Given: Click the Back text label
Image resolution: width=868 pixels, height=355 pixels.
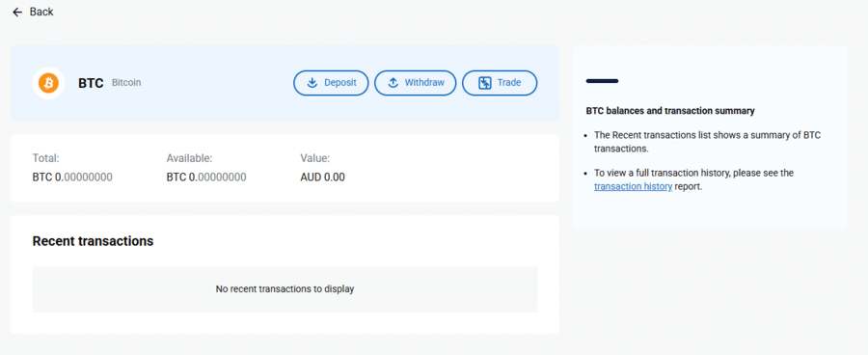Looking at the screenshot, I should (x=41, y=12).
